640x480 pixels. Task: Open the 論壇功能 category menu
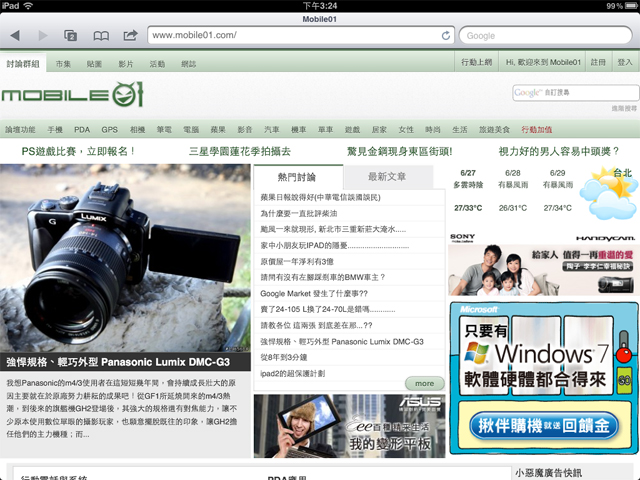tap(20, 130)
